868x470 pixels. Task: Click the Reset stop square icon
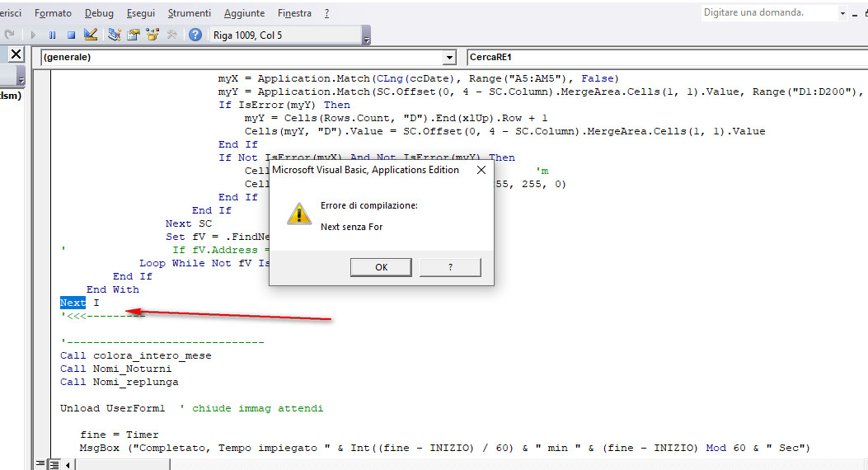(72, 35)
